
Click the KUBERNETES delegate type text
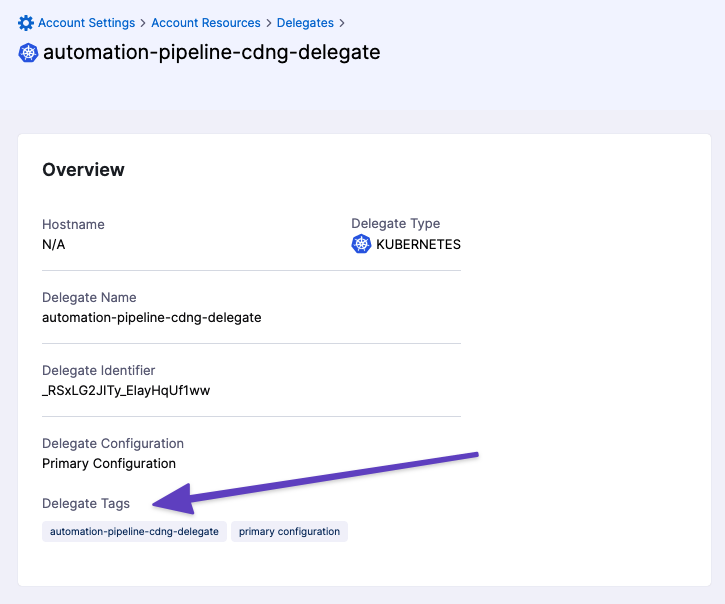[x=418, y=244]
